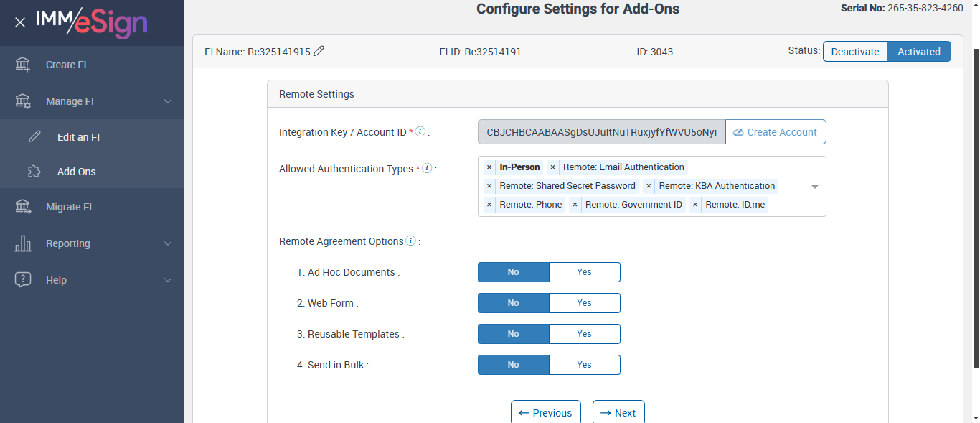Screen dimensions: 980x423
Task: Remove Remote: KBA Authentication tag
Action: pos(649,186)
